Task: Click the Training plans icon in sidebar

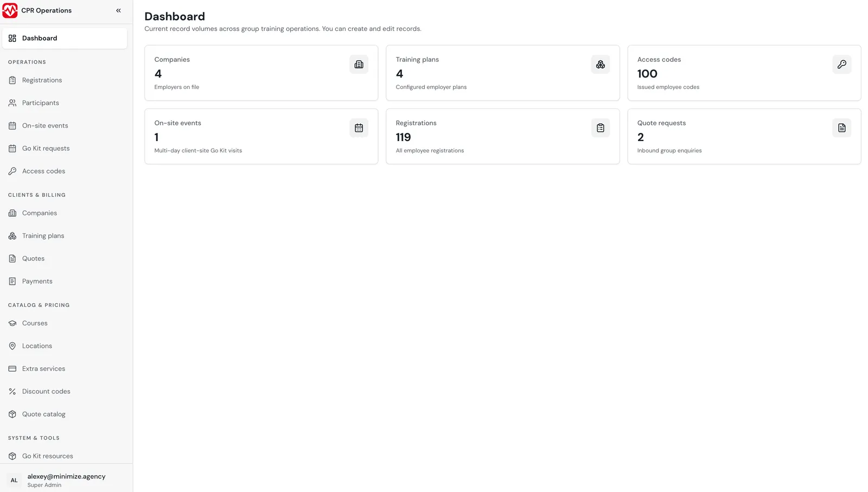Action: pyautogui.click(x=12, y=236)
